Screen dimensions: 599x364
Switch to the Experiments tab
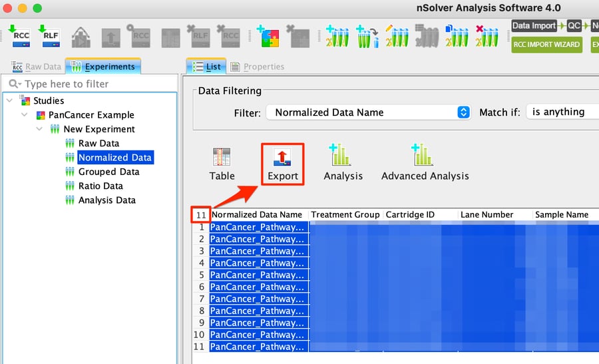103,67
